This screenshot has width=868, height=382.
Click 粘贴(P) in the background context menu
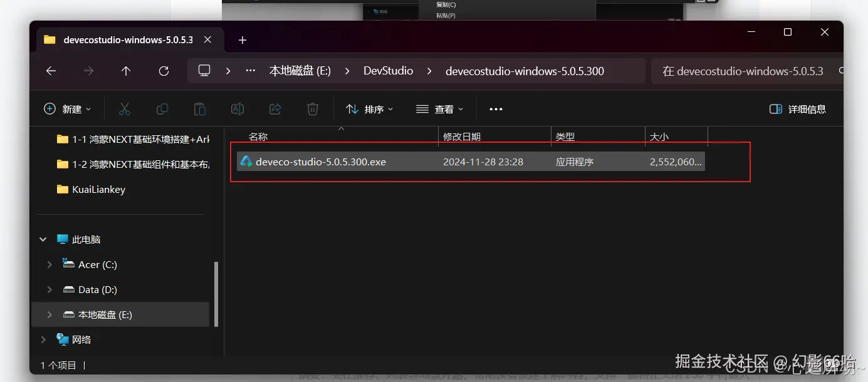446,15
